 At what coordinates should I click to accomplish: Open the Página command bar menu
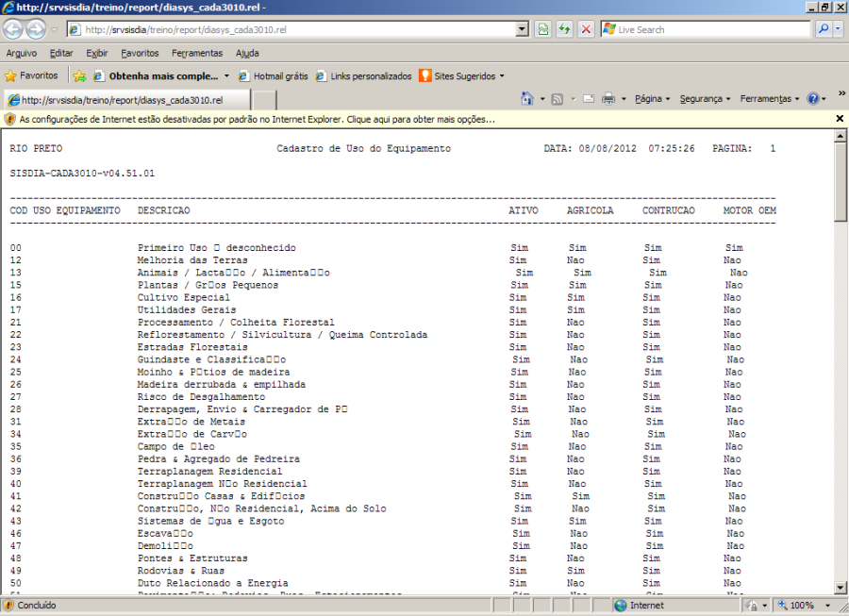[653, 98]
